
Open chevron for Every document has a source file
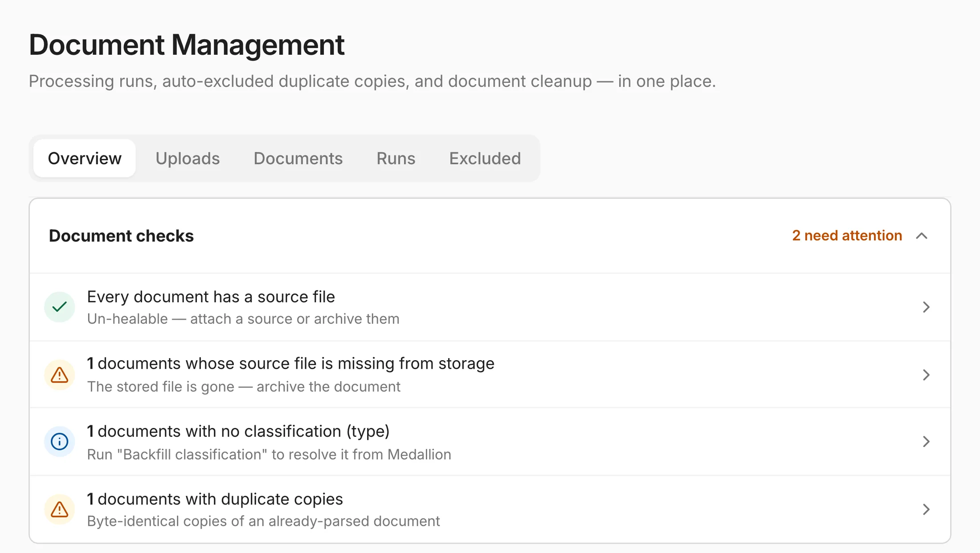926,307
